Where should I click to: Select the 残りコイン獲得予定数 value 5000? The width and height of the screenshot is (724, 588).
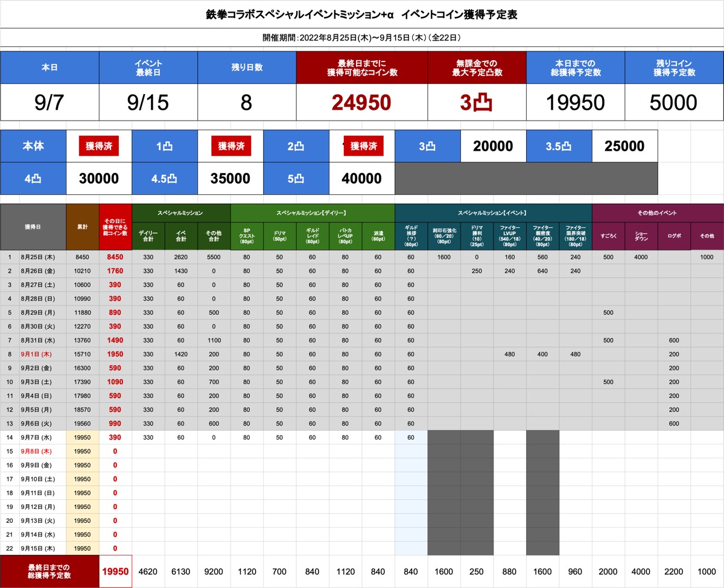[674, 103]
